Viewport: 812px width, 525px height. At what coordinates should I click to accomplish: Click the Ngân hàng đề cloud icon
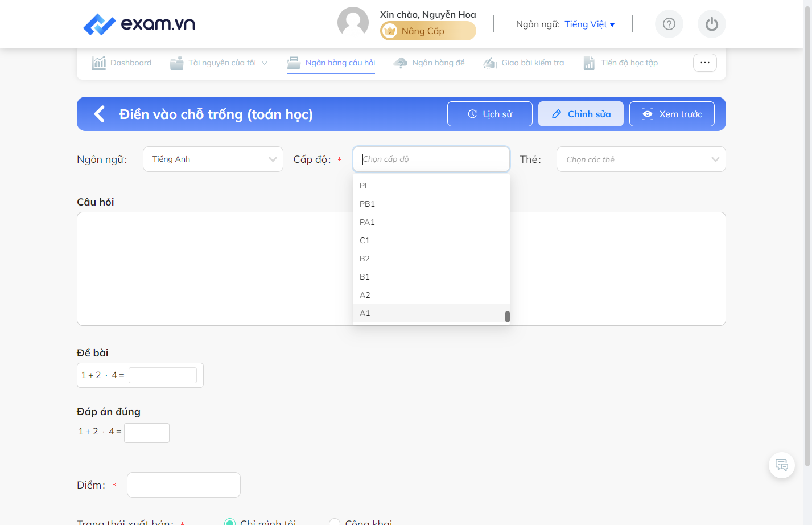pos(401,63)
